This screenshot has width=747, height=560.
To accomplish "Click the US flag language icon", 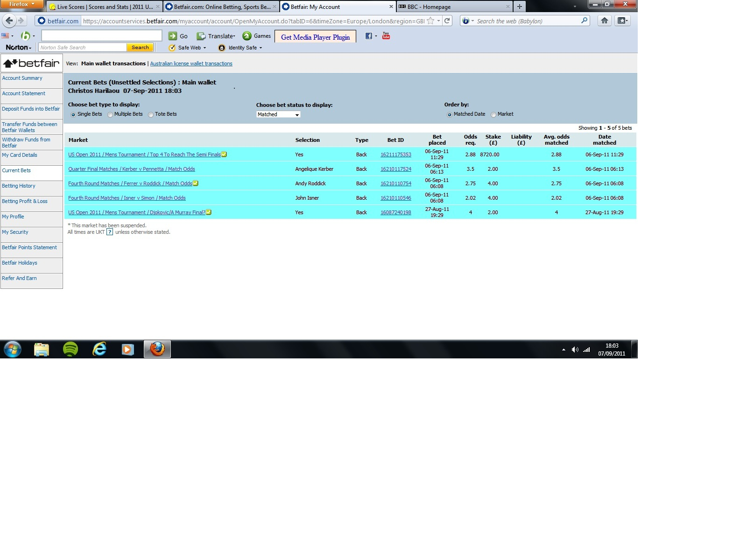I will click(x=5, y=35).
